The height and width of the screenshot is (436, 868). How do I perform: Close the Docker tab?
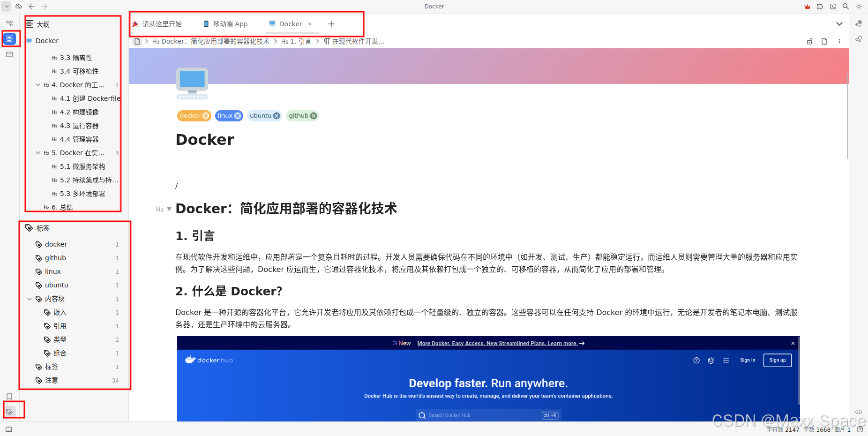click(310, 24)
